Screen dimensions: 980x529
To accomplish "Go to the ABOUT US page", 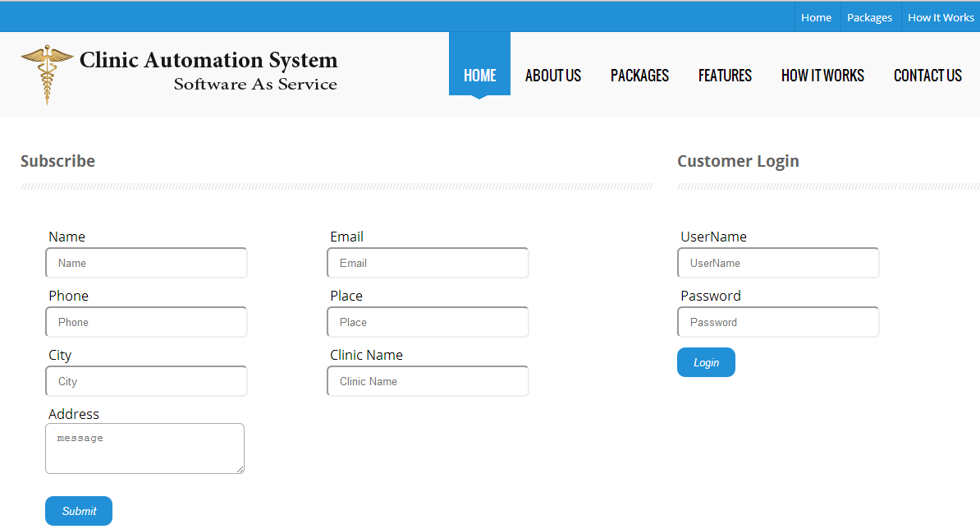I will click(x=552, y=76).
